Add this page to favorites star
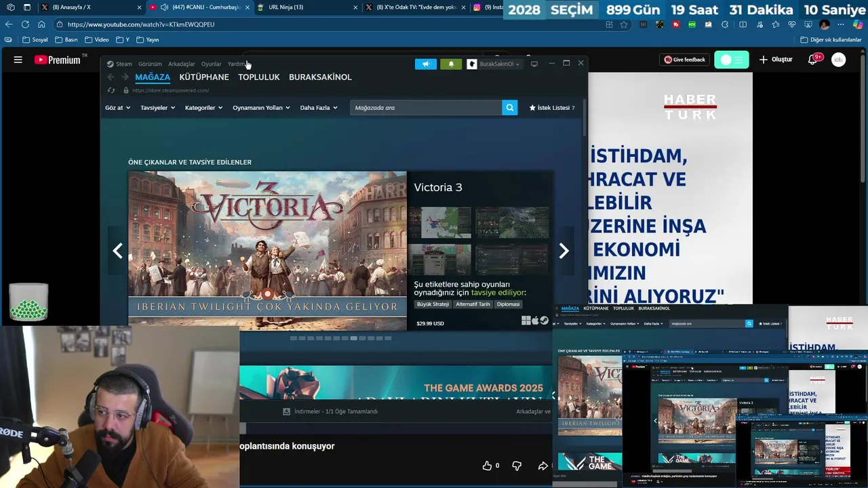Screen dimensions: 868x488 624,24
